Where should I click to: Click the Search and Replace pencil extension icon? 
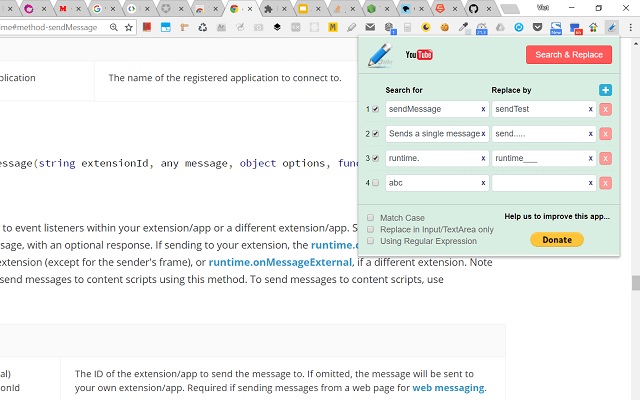(611, 27)
